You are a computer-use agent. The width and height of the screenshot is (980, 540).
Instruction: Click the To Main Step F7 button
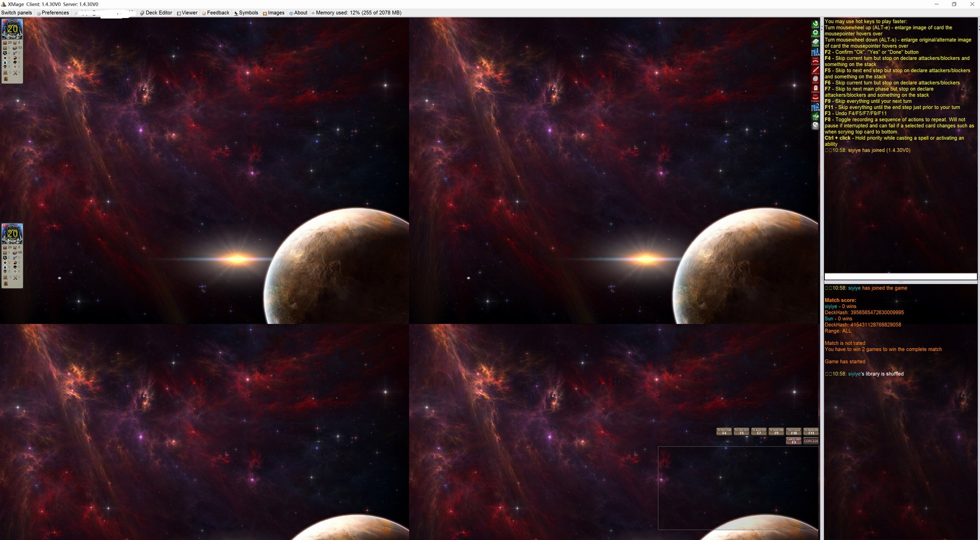[759, 431]
